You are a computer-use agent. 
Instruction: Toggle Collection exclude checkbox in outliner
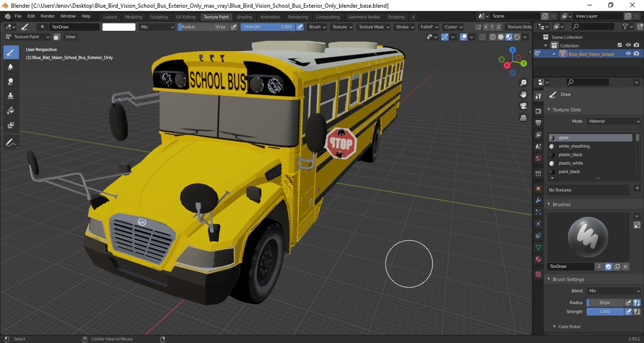coord(620,45)
